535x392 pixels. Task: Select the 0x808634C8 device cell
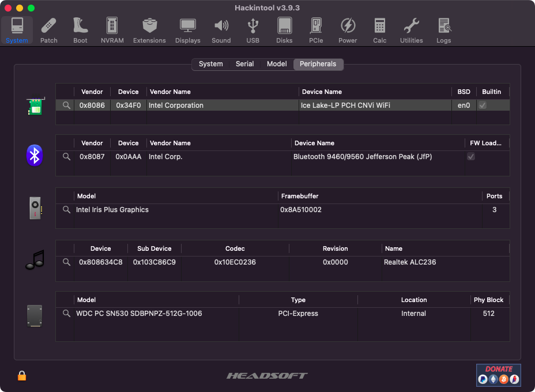pos(101,262)
